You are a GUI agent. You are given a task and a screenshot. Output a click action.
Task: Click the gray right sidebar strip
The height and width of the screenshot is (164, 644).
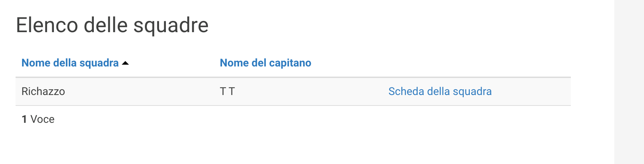pos(629,82)
